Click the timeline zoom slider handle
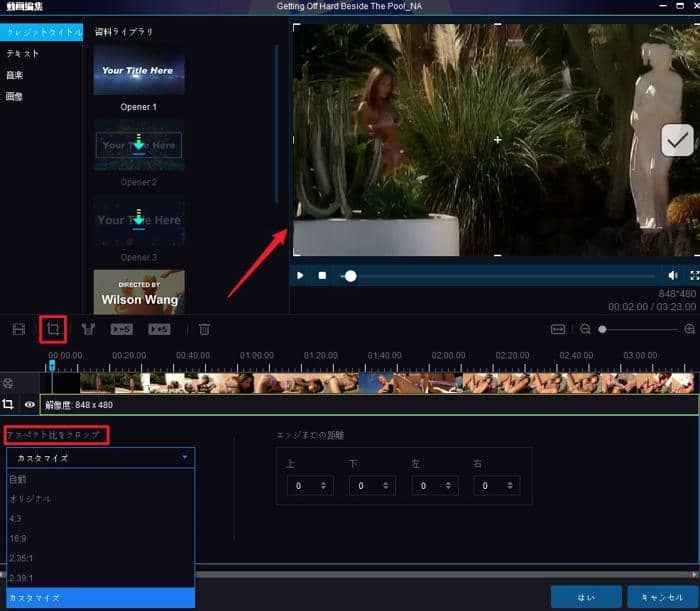This screenshot has height=611, width=700. coord(601,329)
